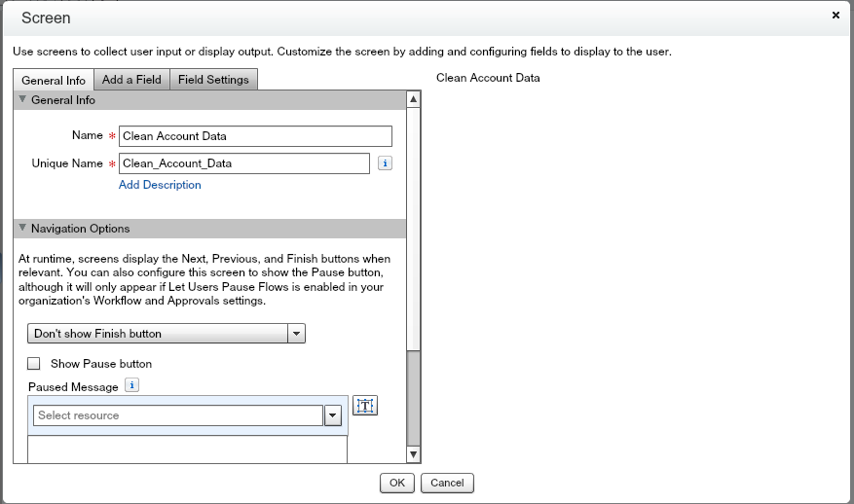The image size is (854, 504).
Task: Enable Show Pause button checkbox
Action: pos(34,364)
